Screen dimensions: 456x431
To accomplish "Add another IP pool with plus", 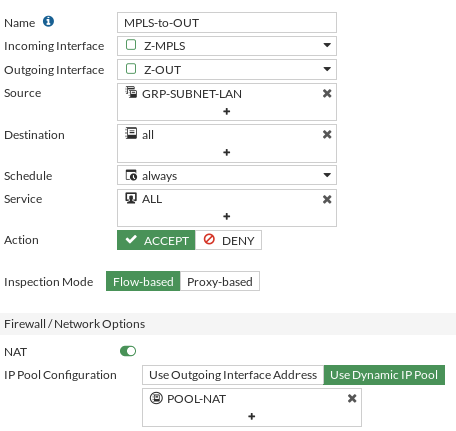I will pyautogui.click(x=252, y=416).
